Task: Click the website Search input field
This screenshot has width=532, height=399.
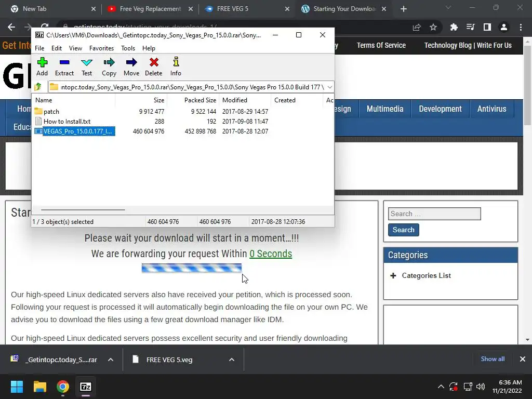Action: tap(434, 214)
